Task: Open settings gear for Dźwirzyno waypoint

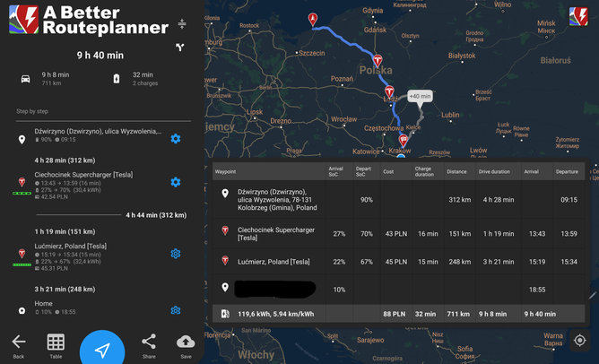Action: coord(176,138)
